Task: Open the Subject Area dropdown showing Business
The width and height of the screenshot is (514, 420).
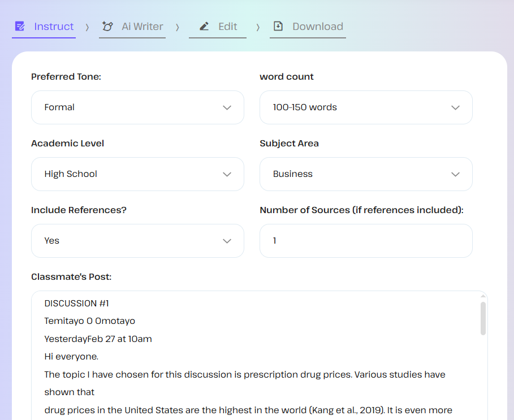Action: [x=366, y=174]
